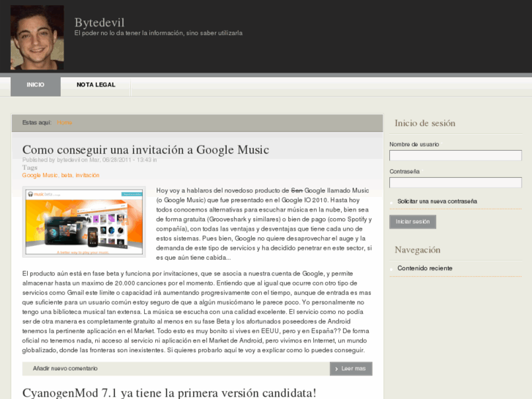Click the Iniciar sesión button

[413, 222]
